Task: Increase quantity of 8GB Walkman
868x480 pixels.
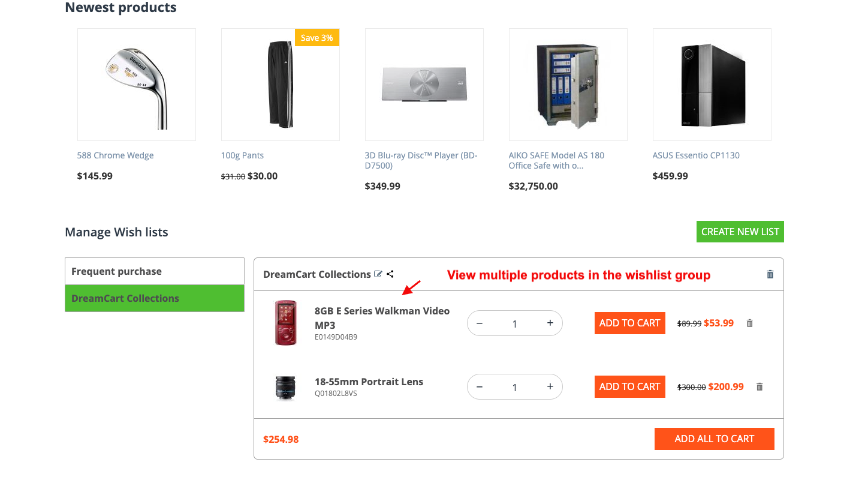Action: pos(550,323)
